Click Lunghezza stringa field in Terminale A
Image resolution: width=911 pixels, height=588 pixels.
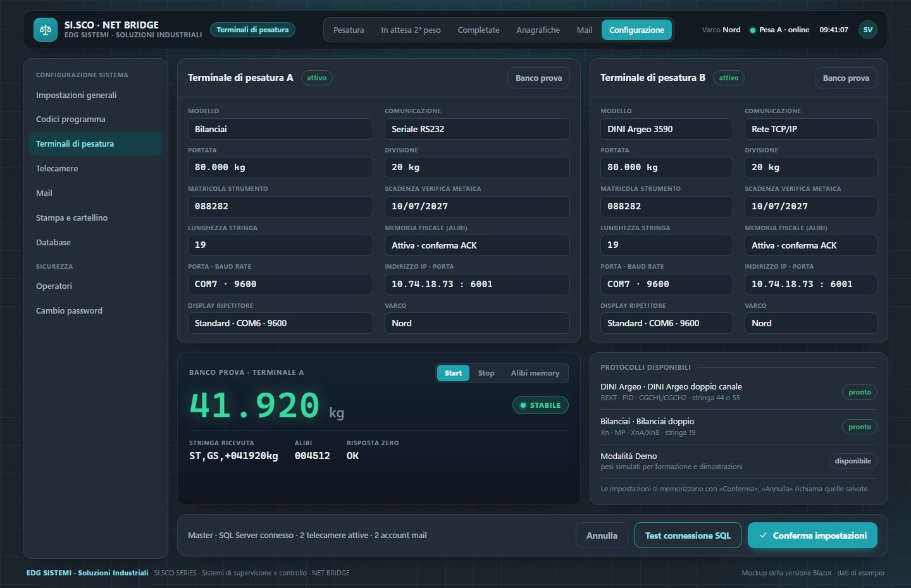pyautogui.click(x=280, y=245)
